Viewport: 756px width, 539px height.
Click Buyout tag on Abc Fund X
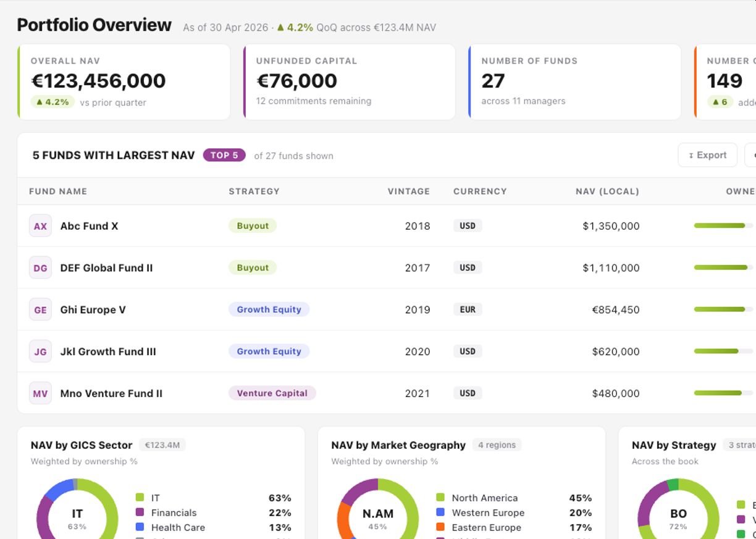point(253,225)
